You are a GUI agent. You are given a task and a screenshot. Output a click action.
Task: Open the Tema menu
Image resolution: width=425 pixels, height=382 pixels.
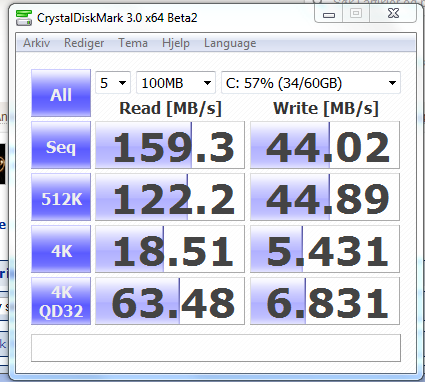point(133,43)
